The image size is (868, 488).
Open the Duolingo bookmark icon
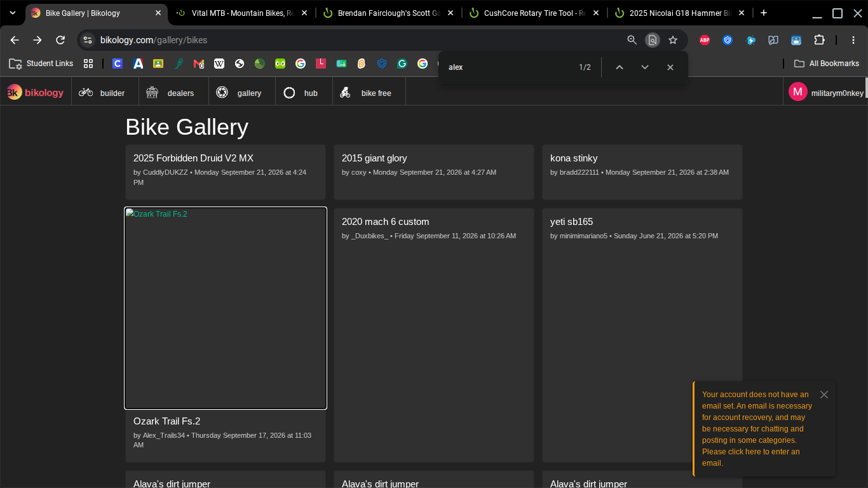(x=280, y=64)
